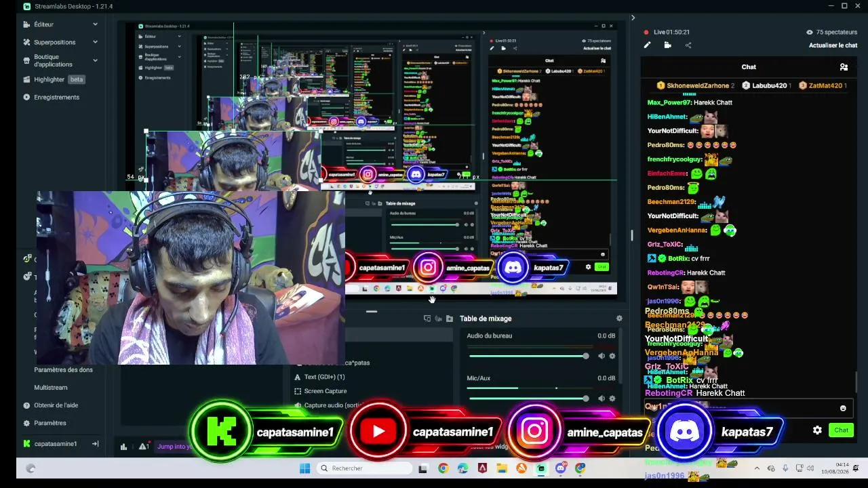This screenshot has height=488, width=868.
Task: Click the Enregistrements sidebar icon
Action: point(26,97)
